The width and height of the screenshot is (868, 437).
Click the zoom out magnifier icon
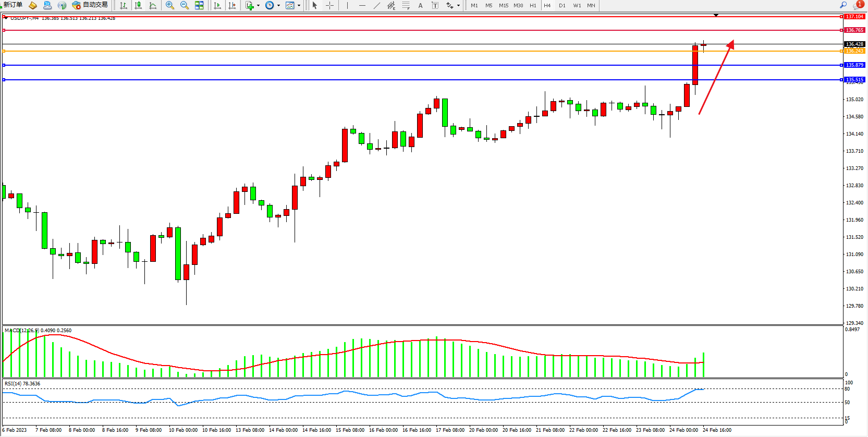coord(185,5)
